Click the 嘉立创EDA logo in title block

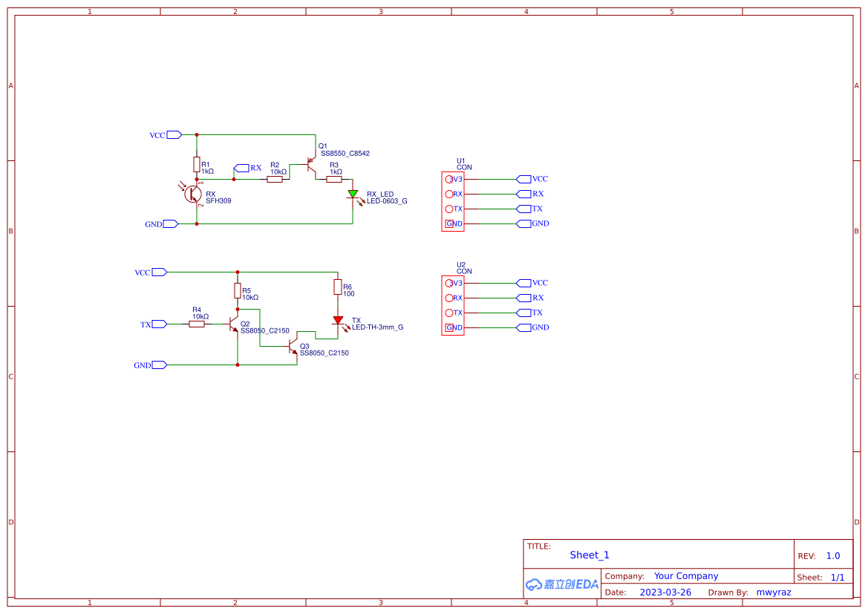pos(561,584)
